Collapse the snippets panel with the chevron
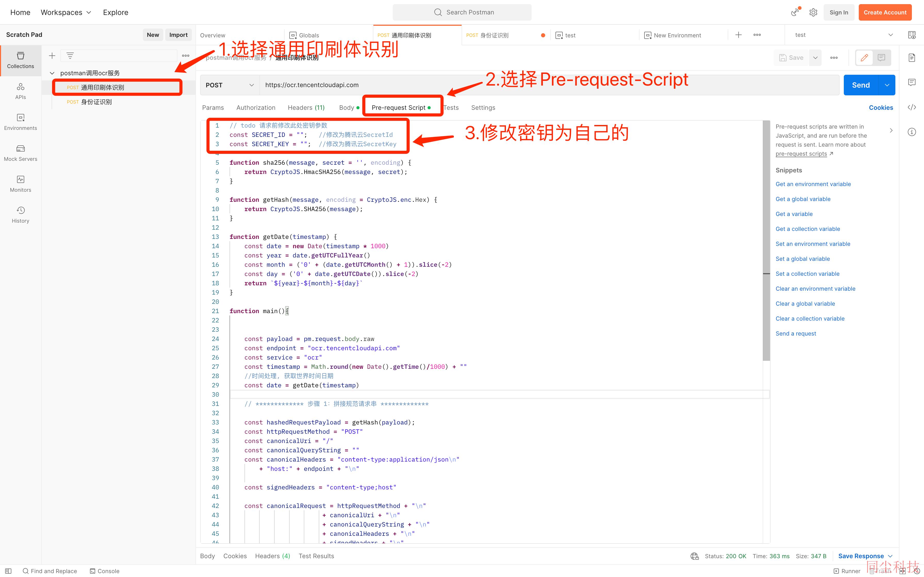Image resolution: width=924 pixels, height=577 pixels. pyautogui.click(x=891, y=130)
